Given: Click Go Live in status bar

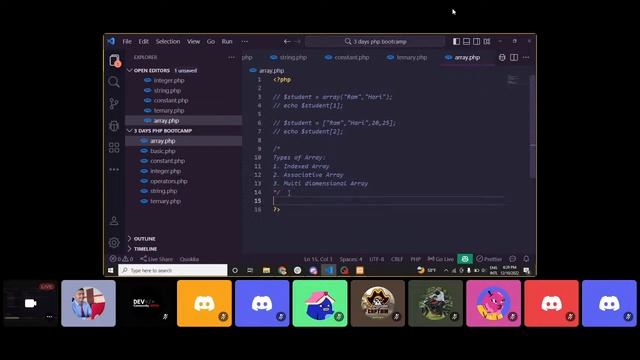Looking at the screenshot, I should (440, 259).
